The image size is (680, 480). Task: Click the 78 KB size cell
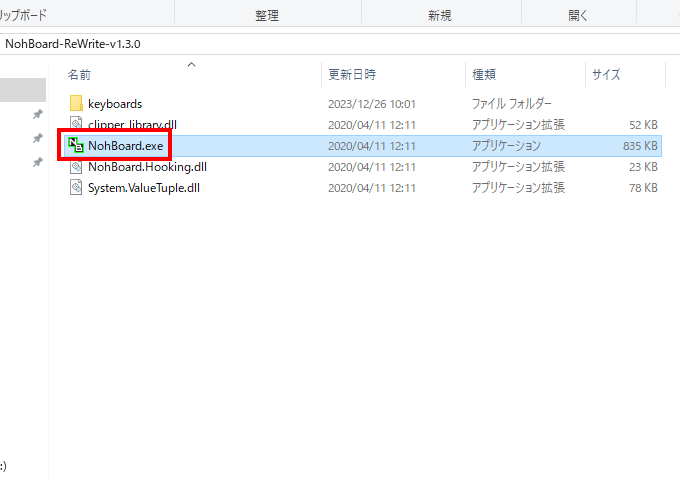click(x=643, y=188)
